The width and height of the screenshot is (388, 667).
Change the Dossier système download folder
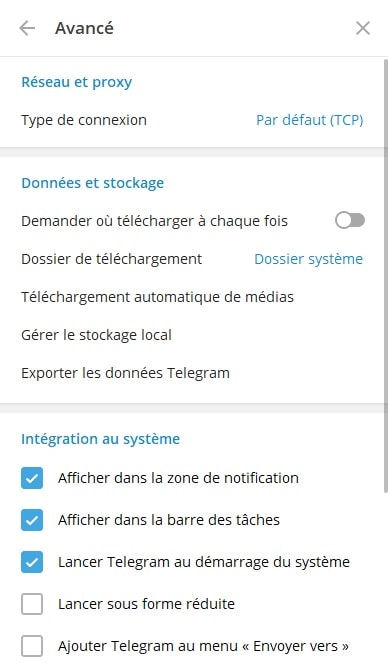[x=308, y=259]
